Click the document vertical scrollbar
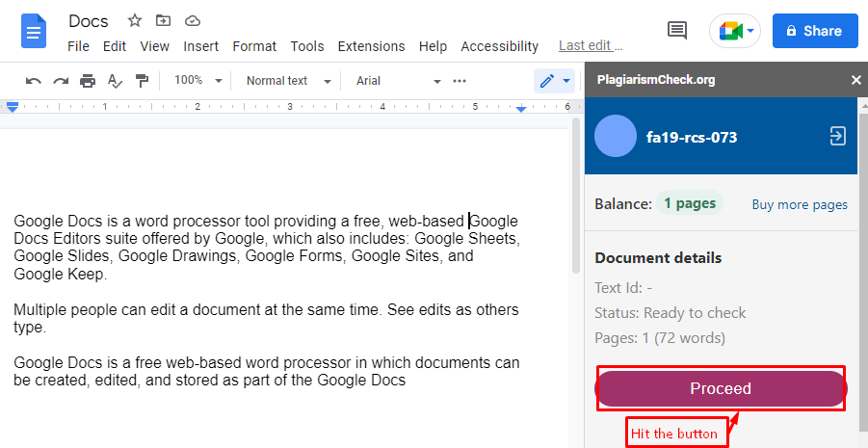 pyautogui.click(x=576, y=196)
